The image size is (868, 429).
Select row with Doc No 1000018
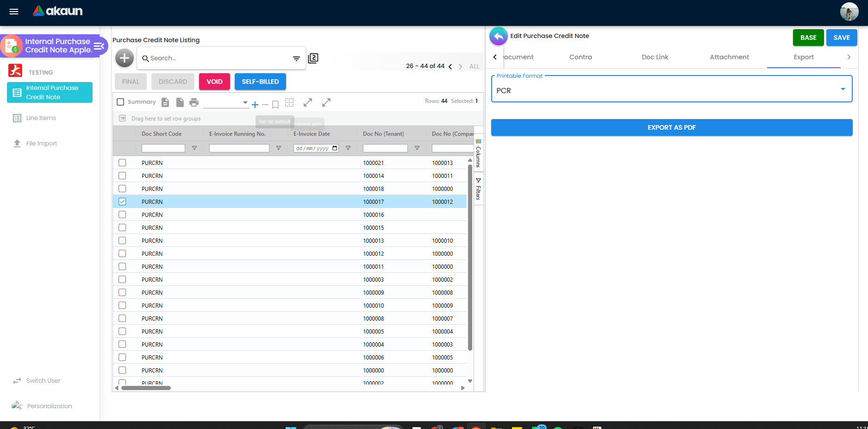(122, 189)
